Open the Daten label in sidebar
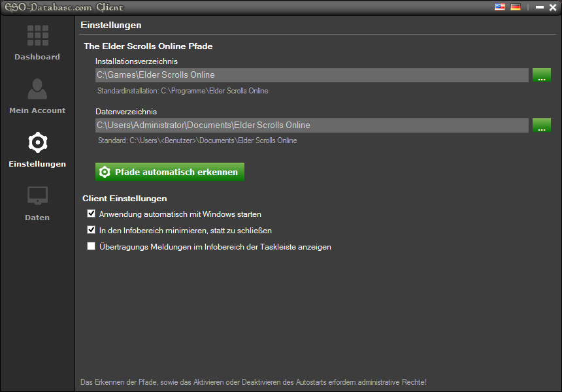The height and width of the screenshot is (392, 562). 37,218
